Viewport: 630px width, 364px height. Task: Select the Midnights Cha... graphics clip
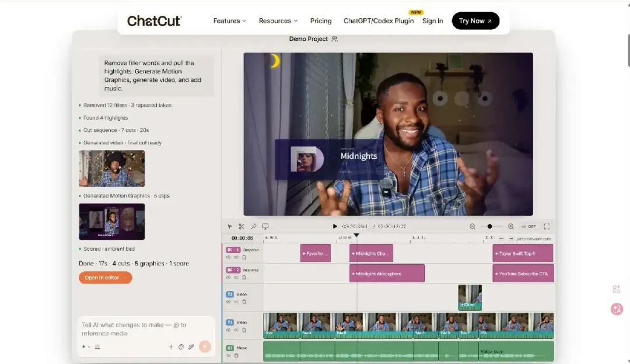(x=371, y=254)
